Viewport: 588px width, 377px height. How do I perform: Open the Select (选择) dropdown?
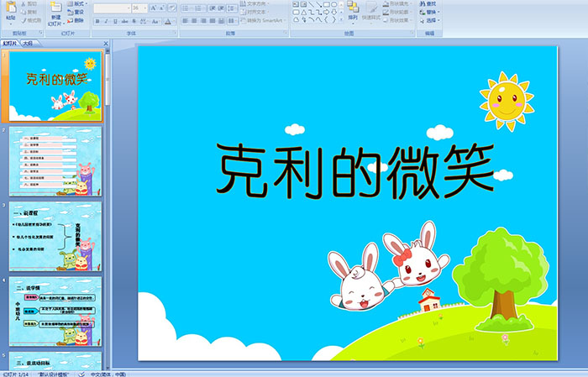[x=430, y=20]
